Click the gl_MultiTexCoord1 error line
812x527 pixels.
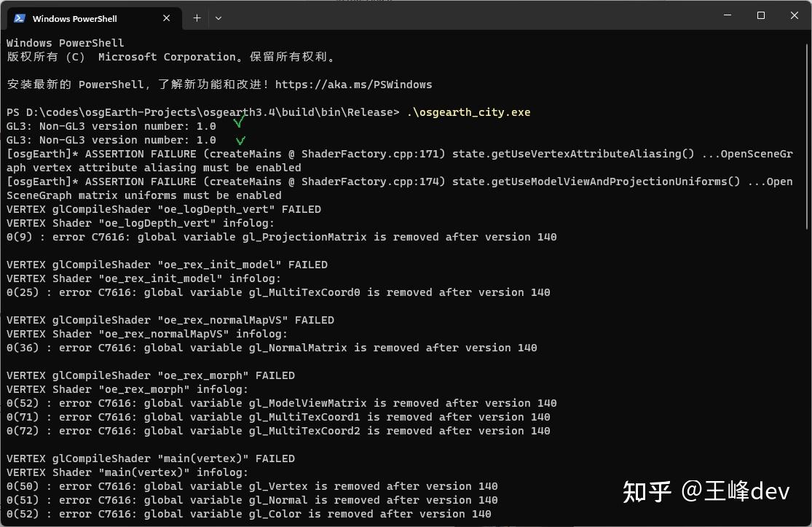pyautogui.click(x=278, y=417)
